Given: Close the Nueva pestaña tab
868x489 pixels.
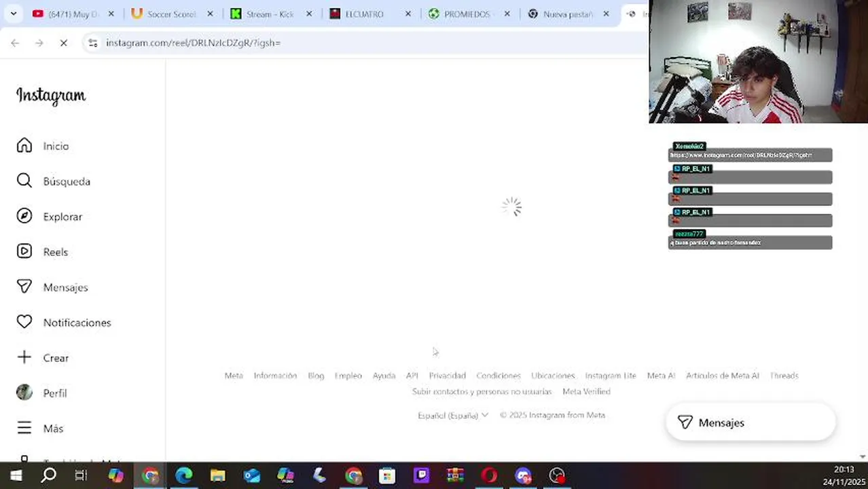Looking at the screenshot, I should point(606,14).
